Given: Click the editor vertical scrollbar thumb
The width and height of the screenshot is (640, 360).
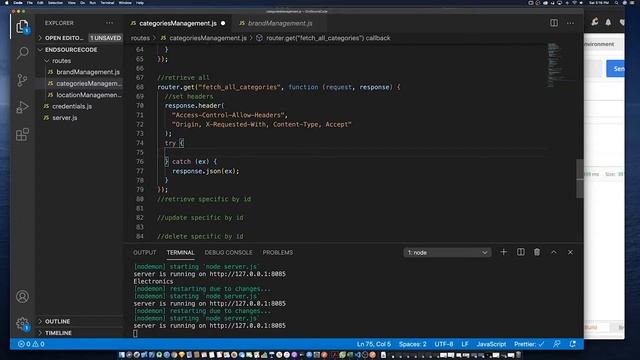Looking at the screenshot, I should click(x=580, y=179).
